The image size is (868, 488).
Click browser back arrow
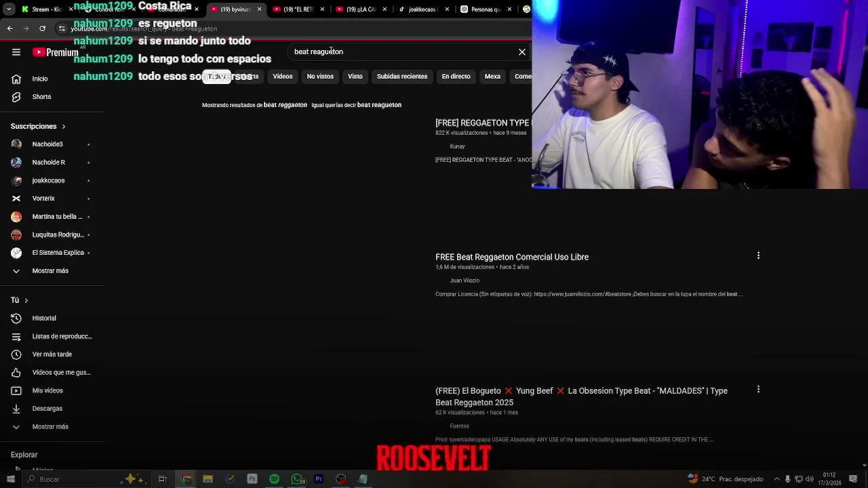(9, 28)
